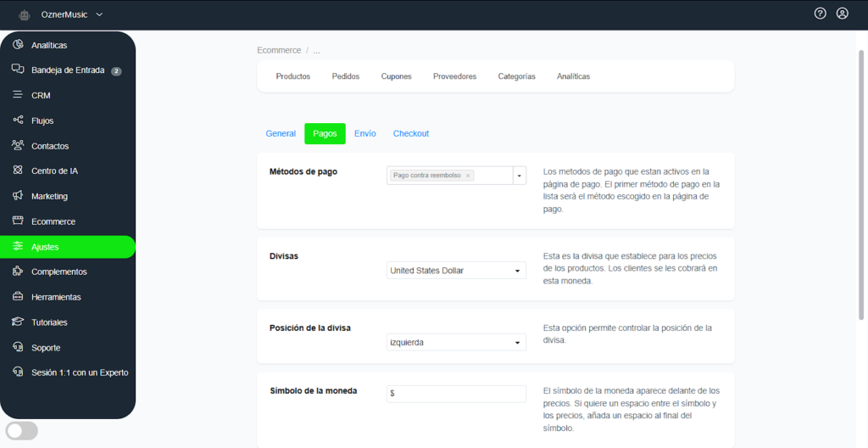Click the Marketing megaphone icon
The image size is (868, 448).
[x=18, y=196]
